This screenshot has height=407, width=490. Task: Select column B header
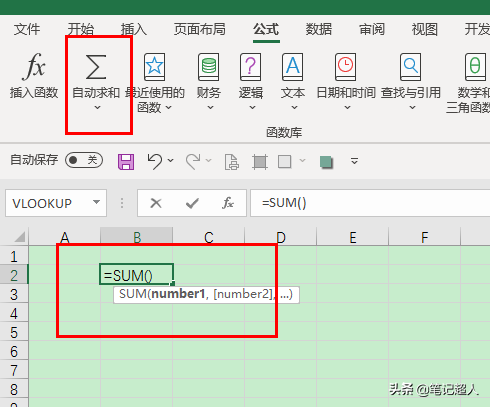coord(137,237)
